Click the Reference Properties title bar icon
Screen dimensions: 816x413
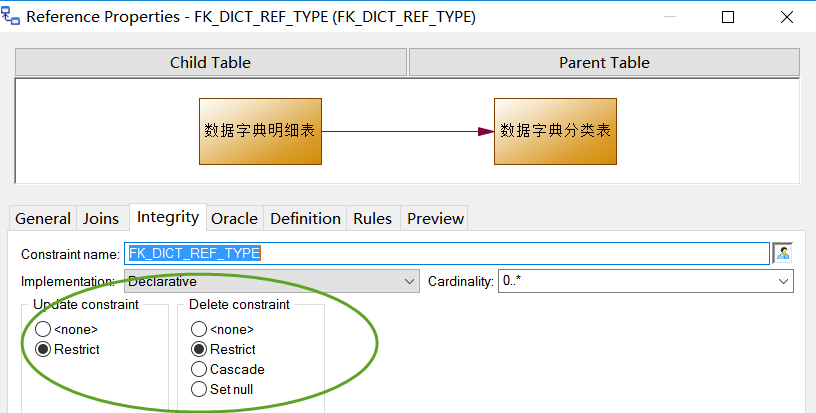tap(12, 17)
